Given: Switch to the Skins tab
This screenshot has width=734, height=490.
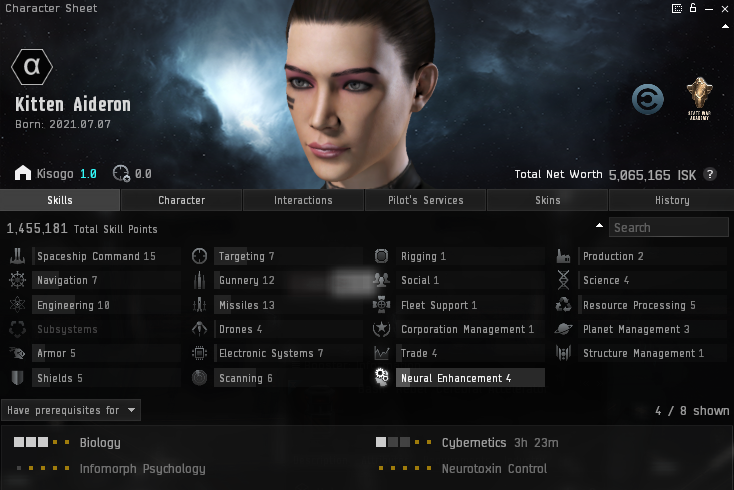Looking at the screenshot, I should (x=548, y=200).
